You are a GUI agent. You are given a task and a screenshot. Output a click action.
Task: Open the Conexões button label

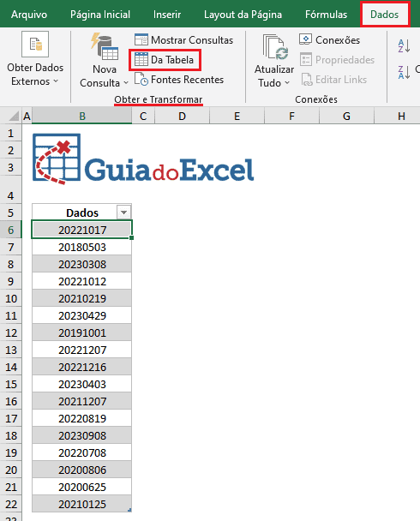coord(338,40)
